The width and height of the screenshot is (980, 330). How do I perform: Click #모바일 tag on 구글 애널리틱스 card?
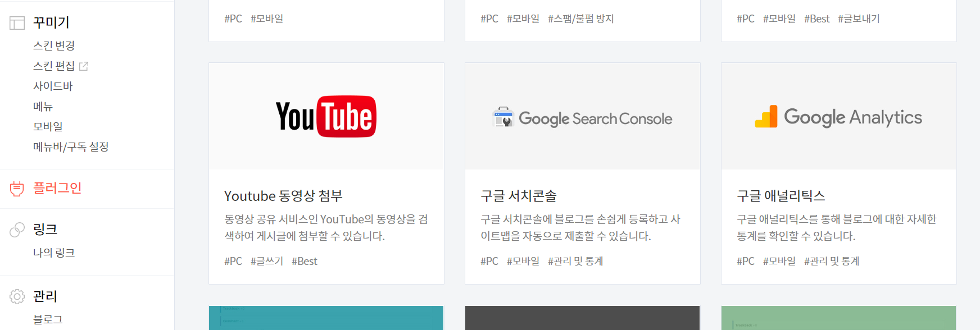click(779, 262)
